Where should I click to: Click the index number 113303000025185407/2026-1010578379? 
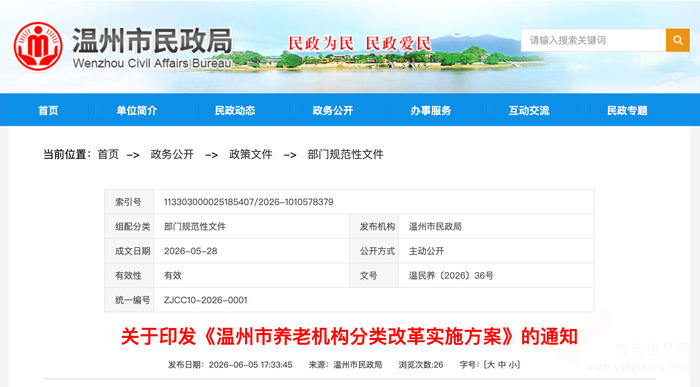pos(249,202)
